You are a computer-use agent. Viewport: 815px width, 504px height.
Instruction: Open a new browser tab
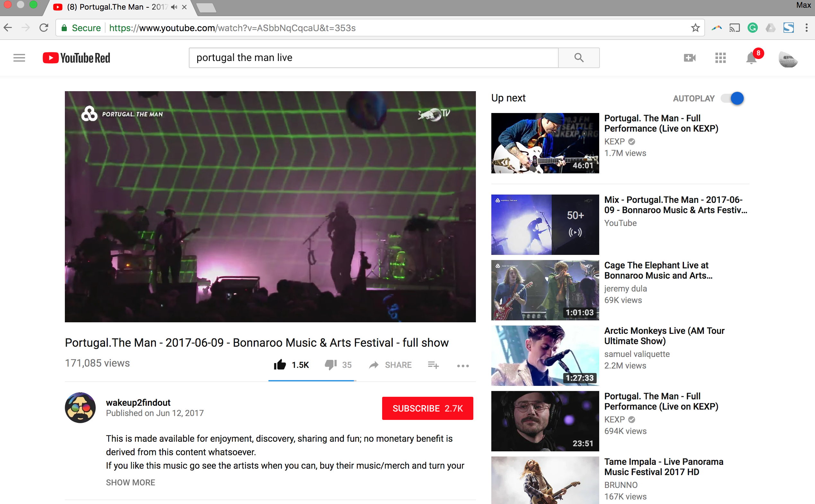tap(206, 8)
